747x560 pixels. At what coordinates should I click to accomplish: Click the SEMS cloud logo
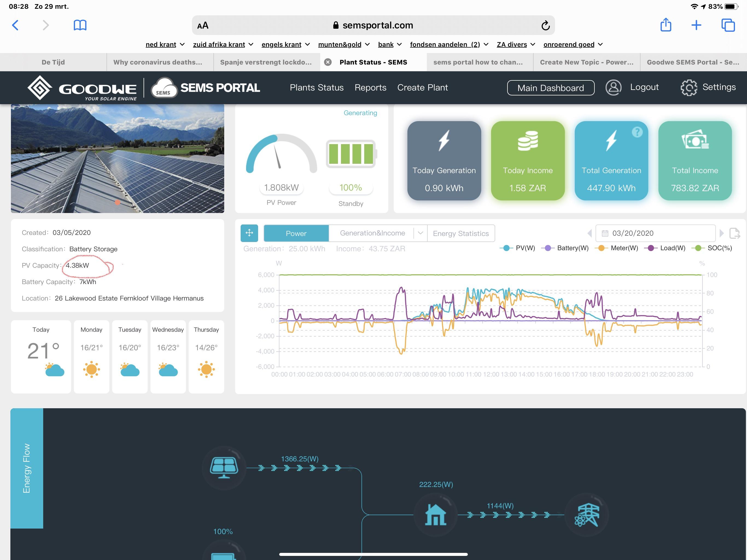[x=164, y=88]
